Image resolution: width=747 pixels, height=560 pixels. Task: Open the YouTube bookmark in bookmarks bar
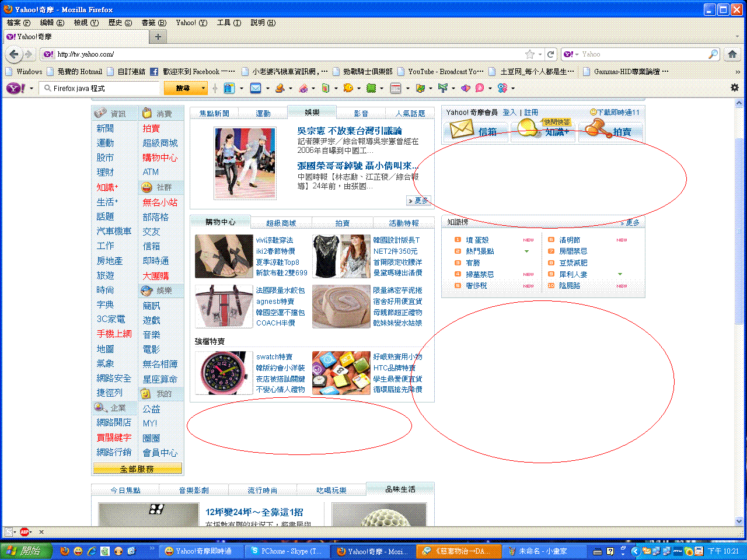coord(441,72)
